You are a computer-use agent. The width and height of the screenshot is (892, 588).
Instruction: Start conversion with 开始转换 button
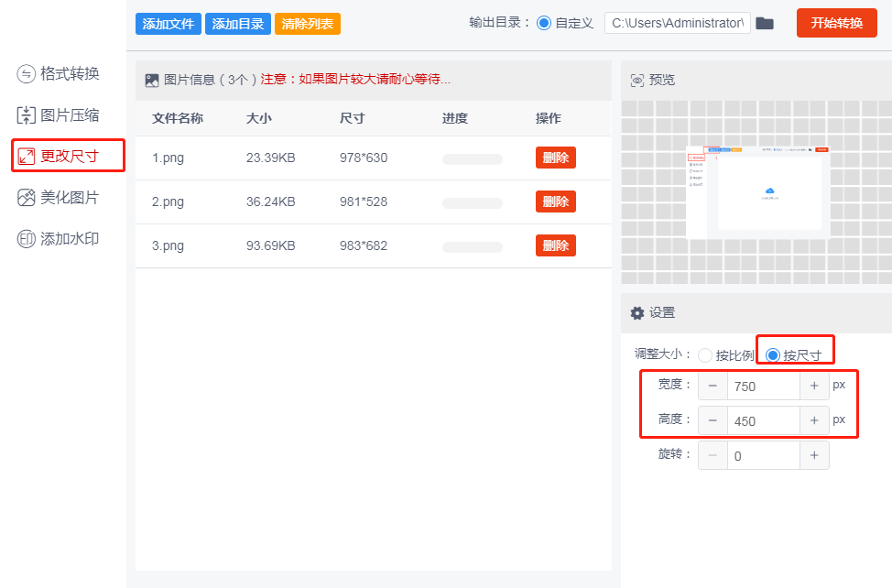tap(837, 23)
